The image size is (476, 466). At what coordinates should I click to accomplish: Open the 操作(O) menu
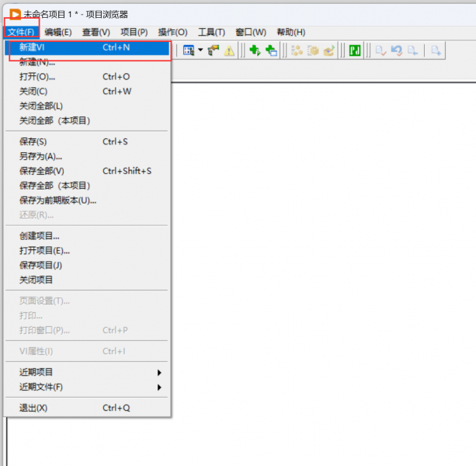pyautogui.click(x=172, y=32)
